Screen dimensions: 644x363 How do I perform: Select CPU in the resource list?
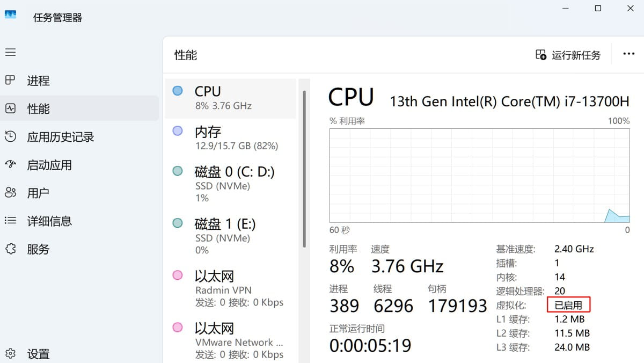[231, 98]
